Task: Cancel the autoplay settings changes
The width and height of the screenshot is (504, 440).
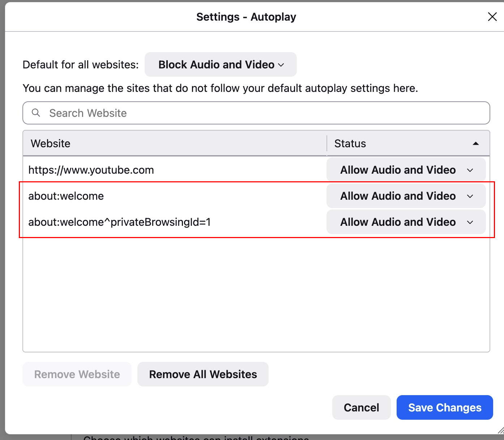Action: [361, 407]
